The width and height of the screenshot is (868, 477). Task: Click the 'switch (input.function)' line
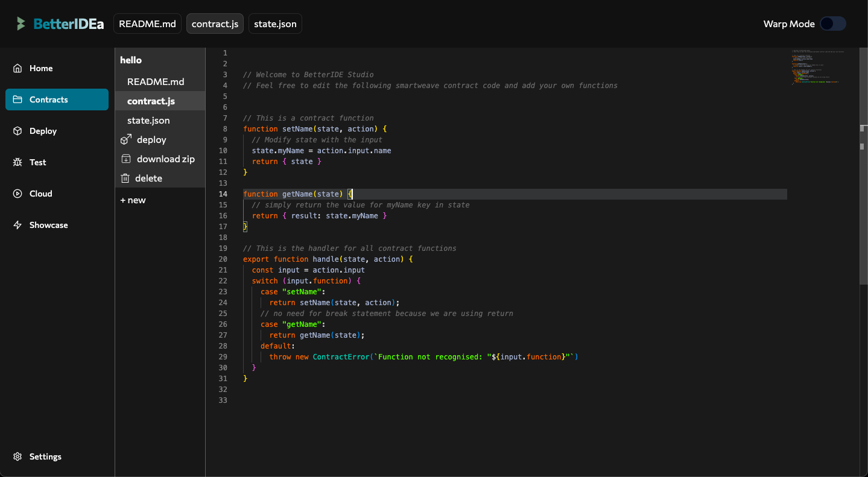click(x=306, y=281)
